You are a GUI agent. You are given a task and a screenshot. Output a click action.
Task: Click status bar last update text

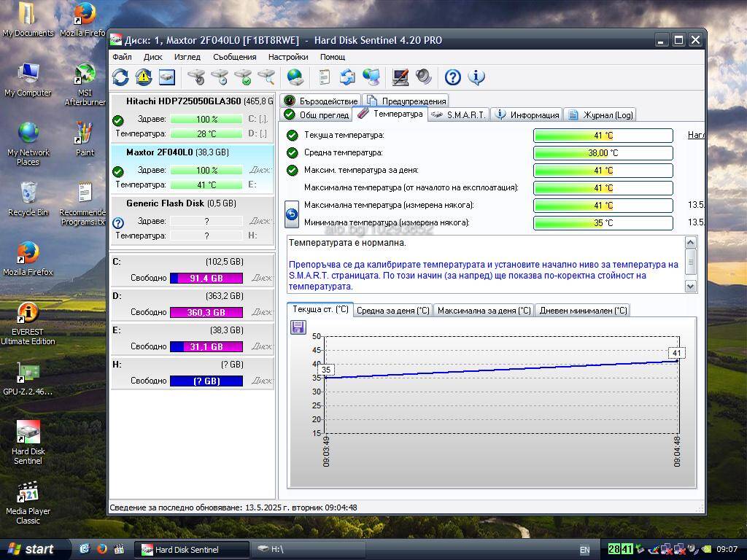[233, 507]
